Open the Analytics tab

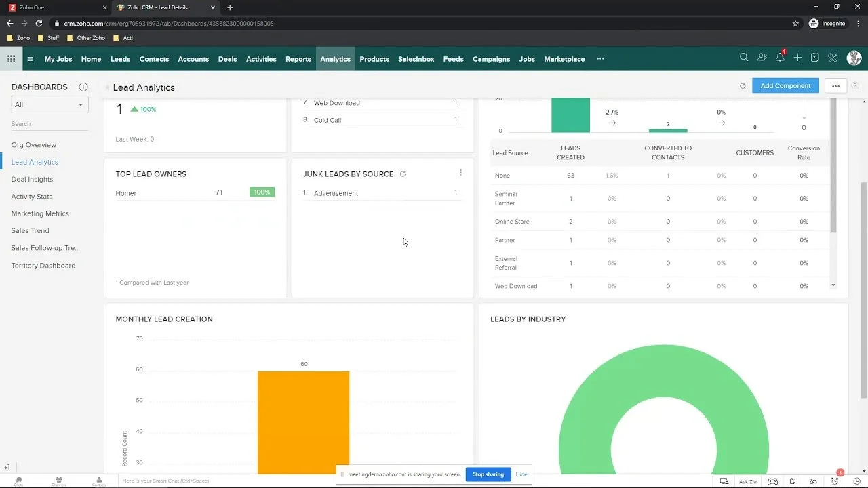coord(335,59)
